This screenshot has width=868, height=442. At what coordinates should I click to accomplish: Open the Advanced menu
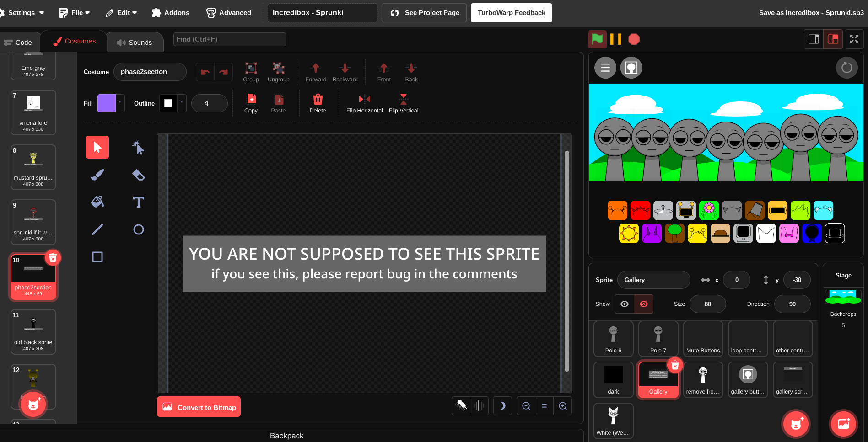click(229, 13)
